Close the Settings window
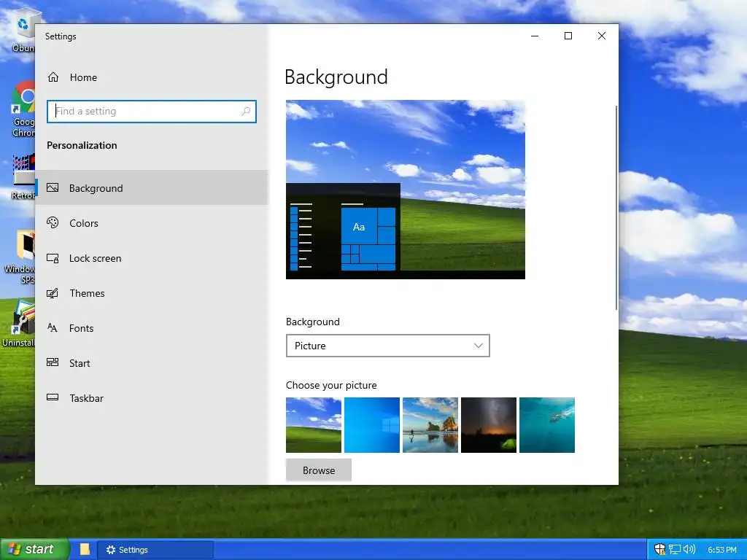The image size is (747, 560). pyautogui.click(x=602, y=36)
